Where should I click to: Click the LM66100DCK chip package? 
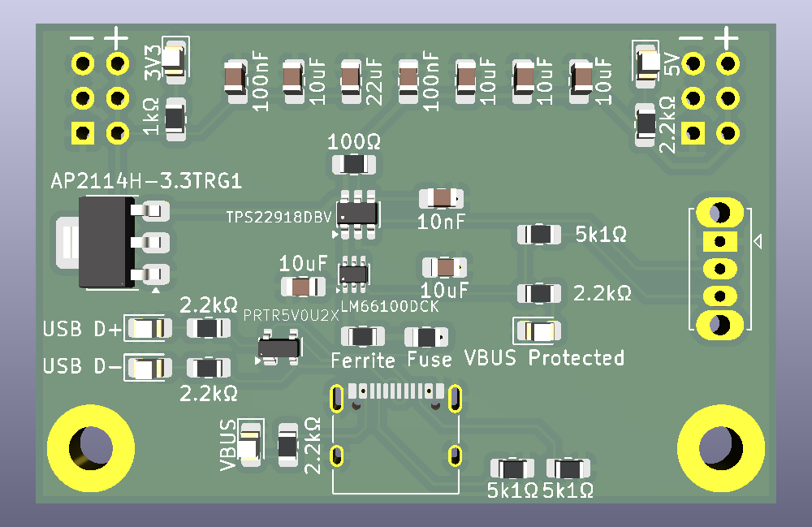[x=353, y=274]
